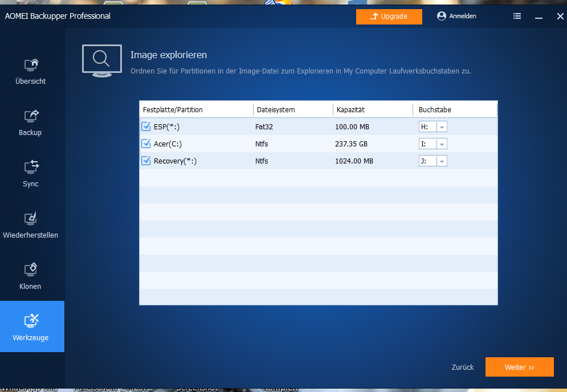Click the 1024.00 MB capacity cell
Screen dimensions: 567x392
354,161
